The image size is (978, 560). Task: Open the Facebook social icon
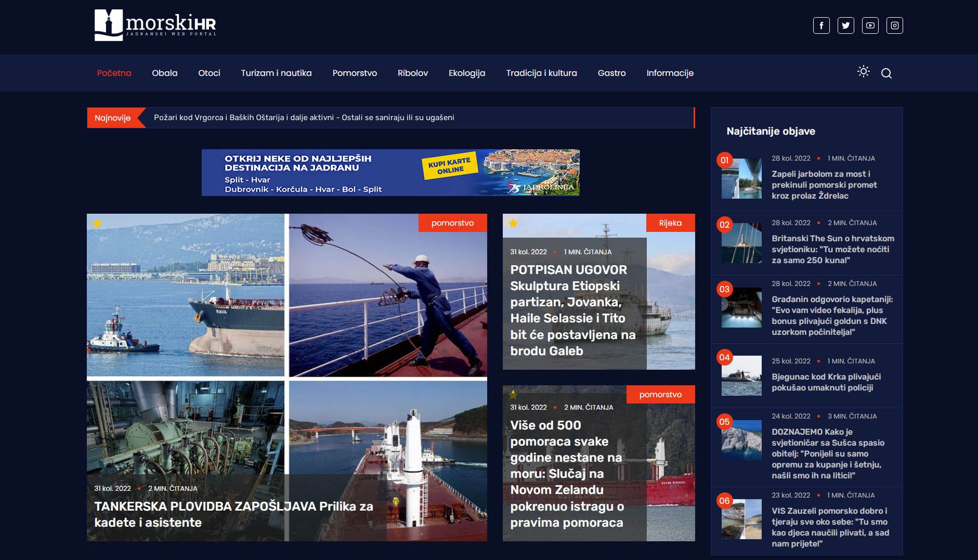click(821, 25)
